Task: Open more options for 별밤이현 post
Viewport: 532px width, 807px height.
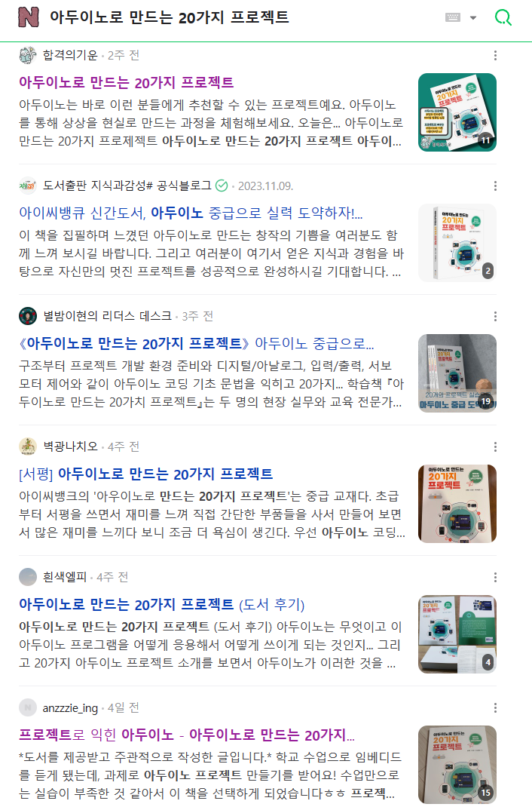Action: pyautogui.click(x=495, y=316)
